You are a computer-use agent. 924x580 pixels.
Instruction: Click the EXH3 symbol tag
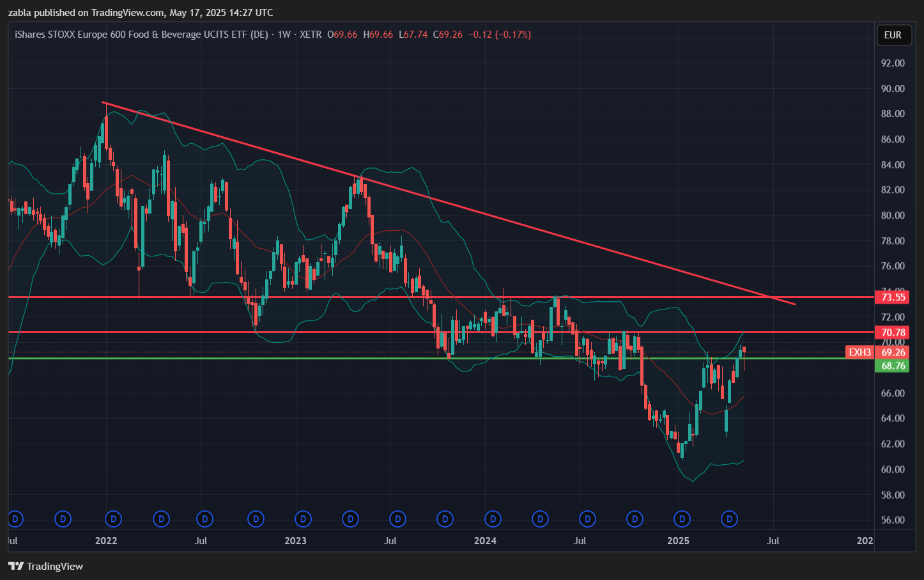859,352
